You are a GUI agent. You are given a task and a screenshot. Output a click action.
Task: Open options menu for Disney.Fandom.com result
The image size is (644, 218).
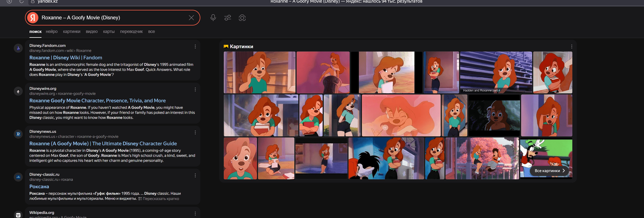[195, 47]
